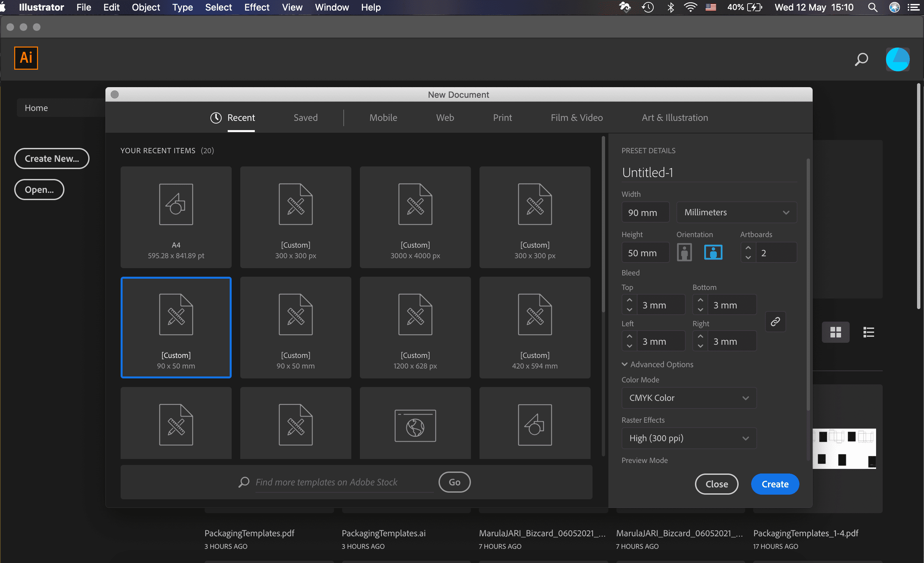Open the Object menu
This screenshot has width=924, height=563.
(145, 7)
